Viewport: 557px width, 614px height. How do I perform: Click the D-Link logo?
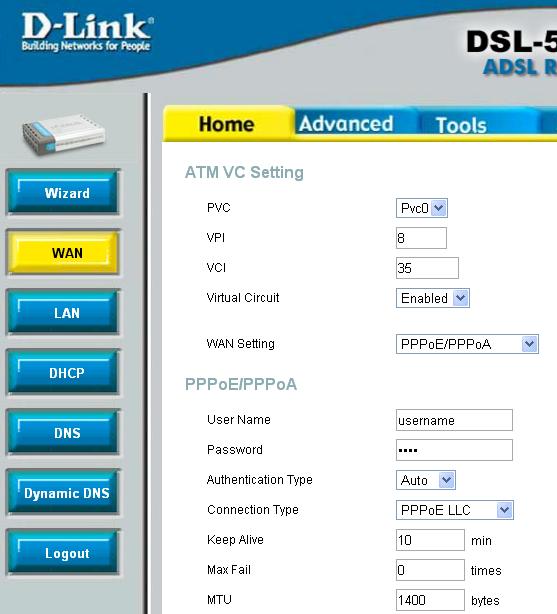[x=87, y=33]
